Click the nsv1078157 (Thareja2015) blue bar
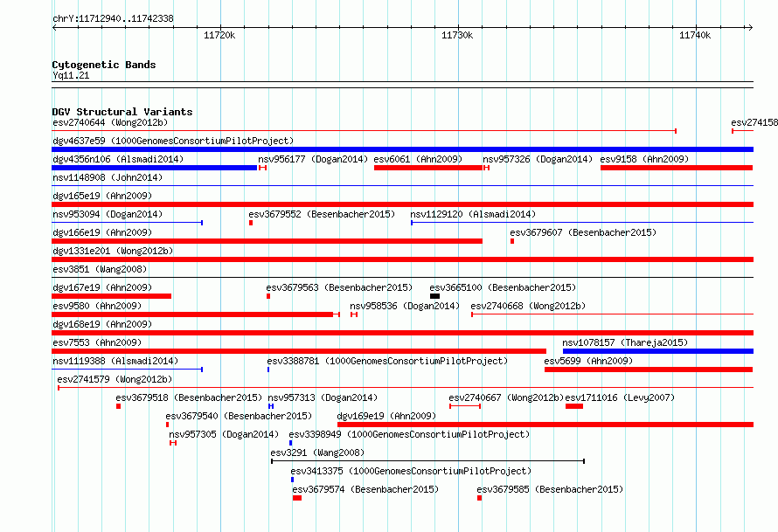This screenshot has height=532, width=778. coord(658,351)
